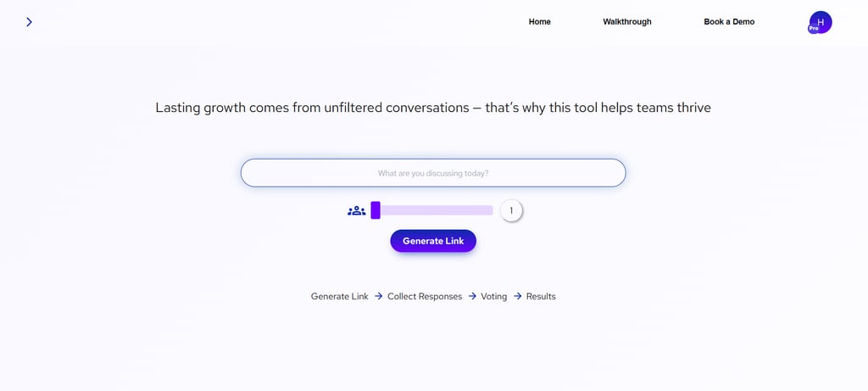Screen dimensions: 868x391
Task: Click the arrow icon before Results
Action: coord(517,297)
